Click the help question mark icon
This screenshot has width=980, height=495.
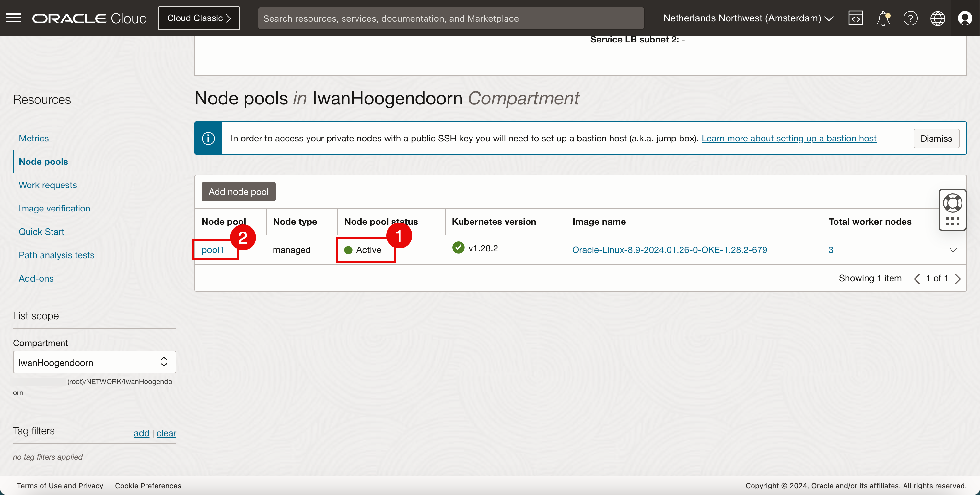point(910,18)
